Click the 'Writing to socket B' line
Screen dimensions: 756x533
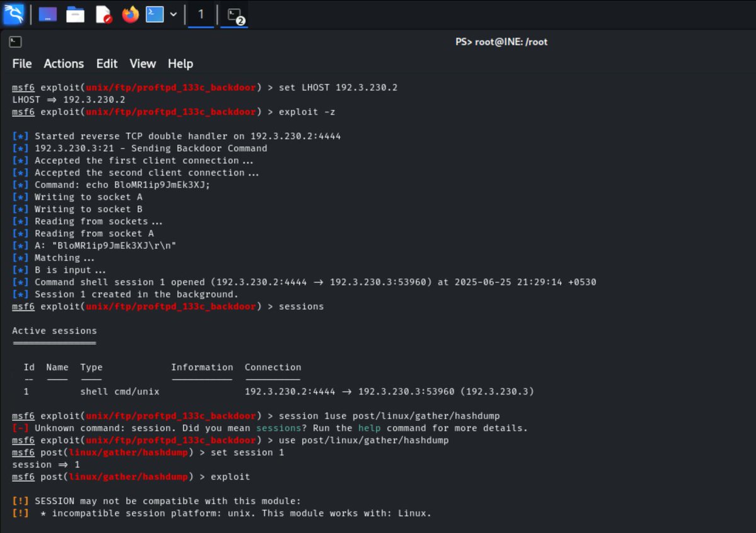[x=77, y=209]
